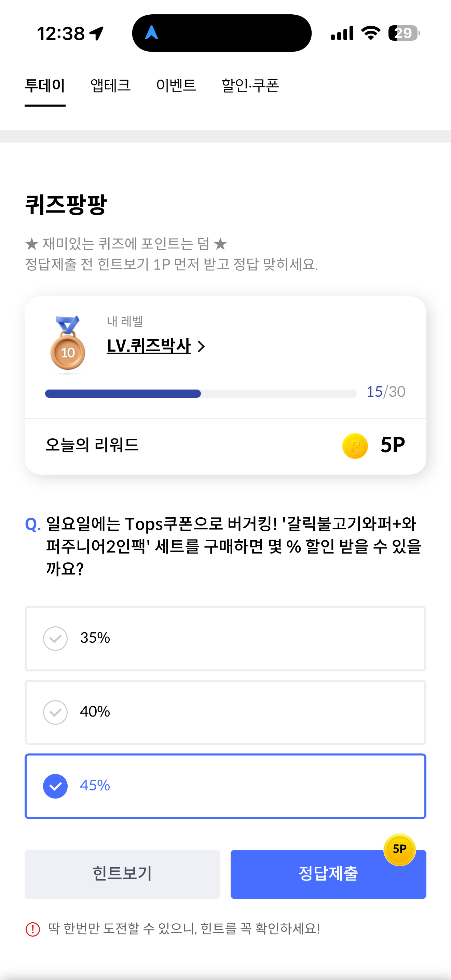Open level details via chevron next to LV.퀴즈박사
Viewport: 451px width, 980px height.
point(202,346)
